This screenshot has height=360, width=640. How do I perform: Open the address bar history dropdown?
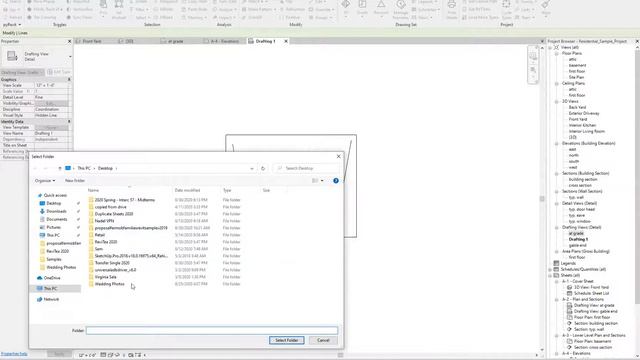click(252, 168)
